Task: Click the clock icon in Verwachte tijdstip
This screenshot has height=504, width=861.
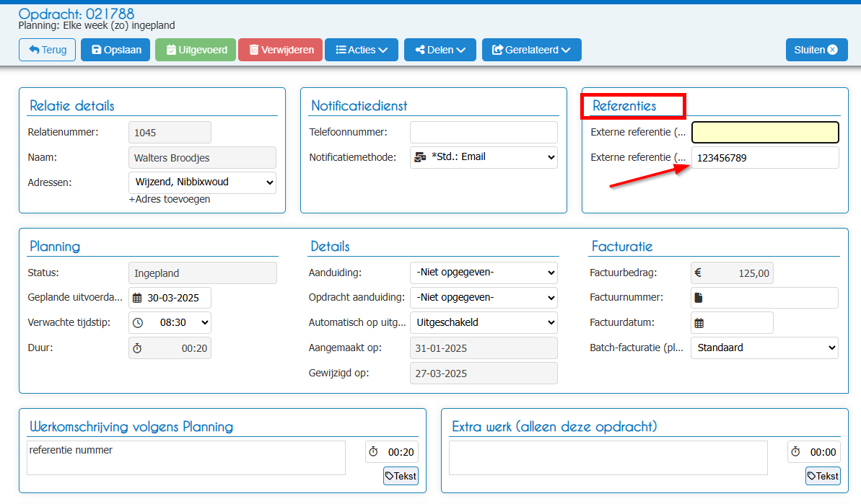Action: [x=138, y=323]
